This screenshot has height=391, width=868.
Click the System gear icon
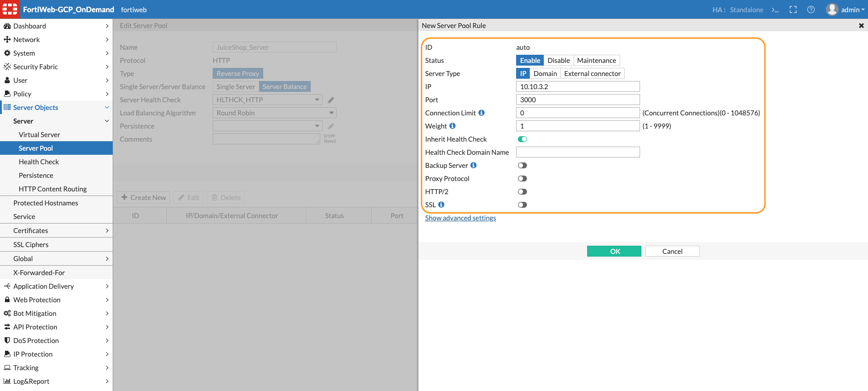7,53
